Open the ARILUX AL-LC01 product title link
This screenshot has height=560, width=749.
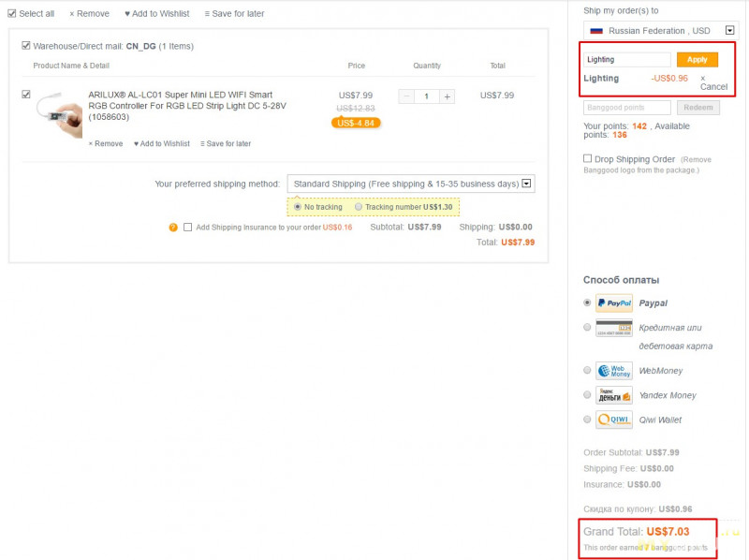187,106
